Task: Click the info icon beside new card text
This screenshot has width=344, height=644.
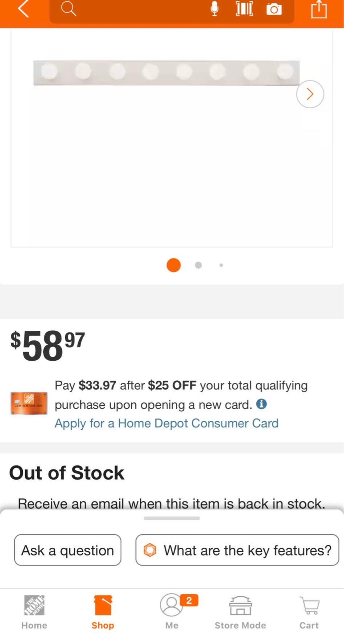Action: pos(261,404)
